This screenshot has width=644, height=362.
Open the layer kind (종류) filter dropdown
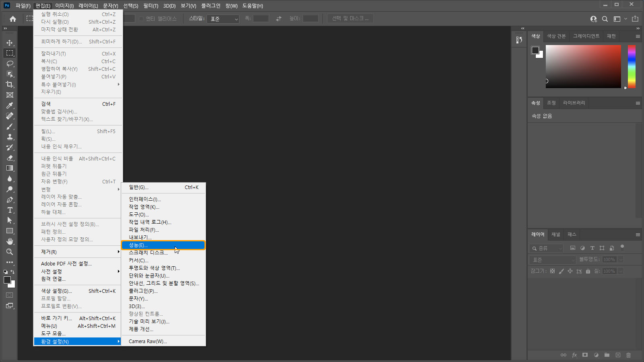pos(546,248)
